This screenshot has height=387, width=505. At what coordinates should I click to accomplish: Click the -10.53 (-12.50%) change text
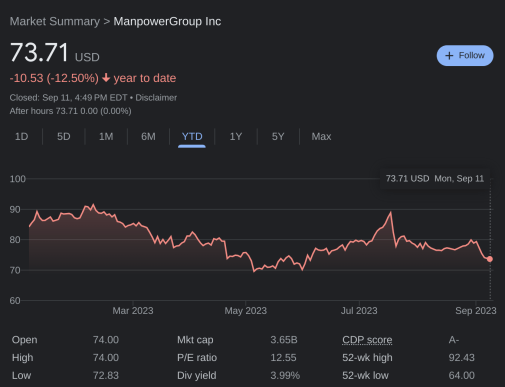(x=54, y=78)
